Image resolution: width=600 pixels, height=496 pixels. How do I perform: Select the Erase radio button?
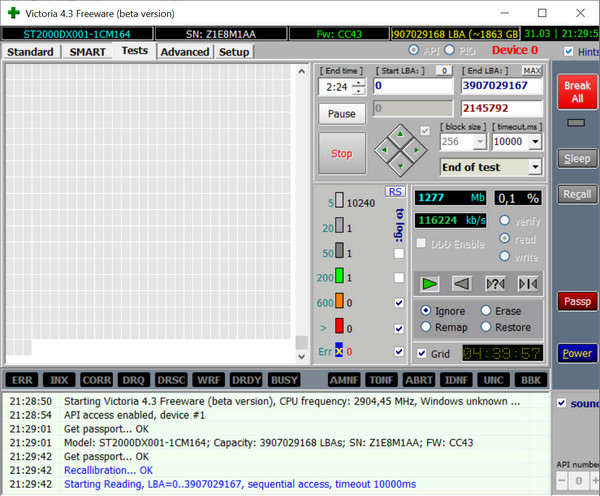486,310
